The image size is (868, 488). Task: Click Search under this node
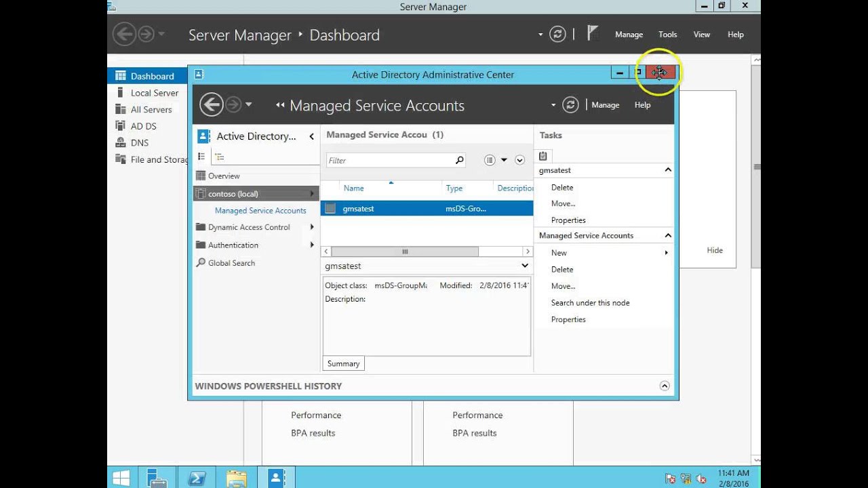pyautogui.click(x=590, y=303)
